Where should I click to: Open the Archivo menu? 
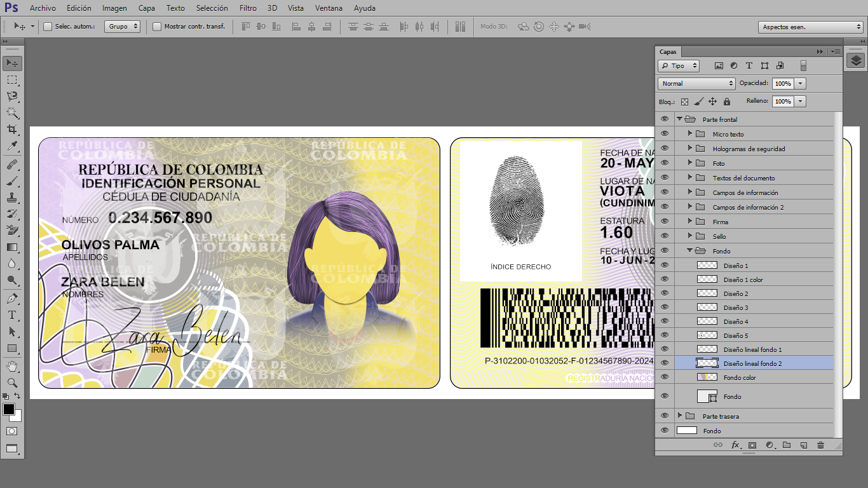(43, 8)
